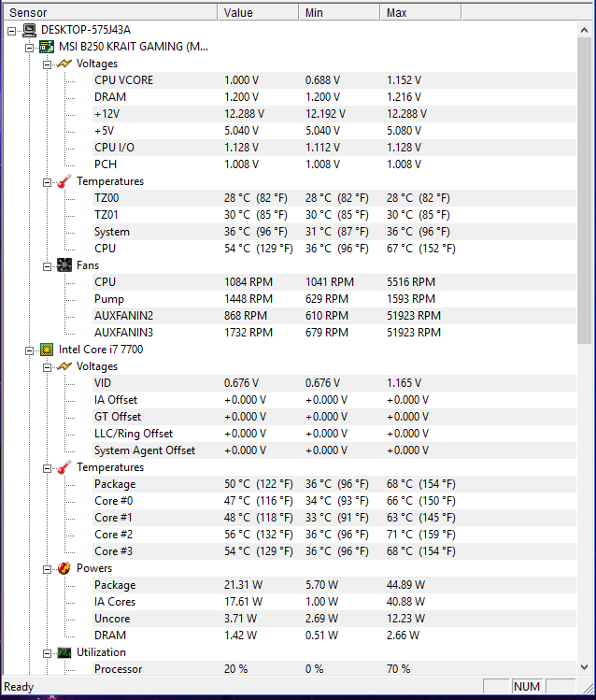Collapse the CPU Temperatures group

point(47,469)
